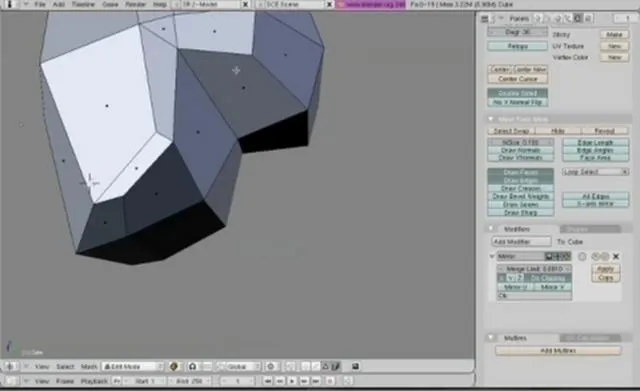Collapse the Modifiers panel triangle

pos(491,229)
